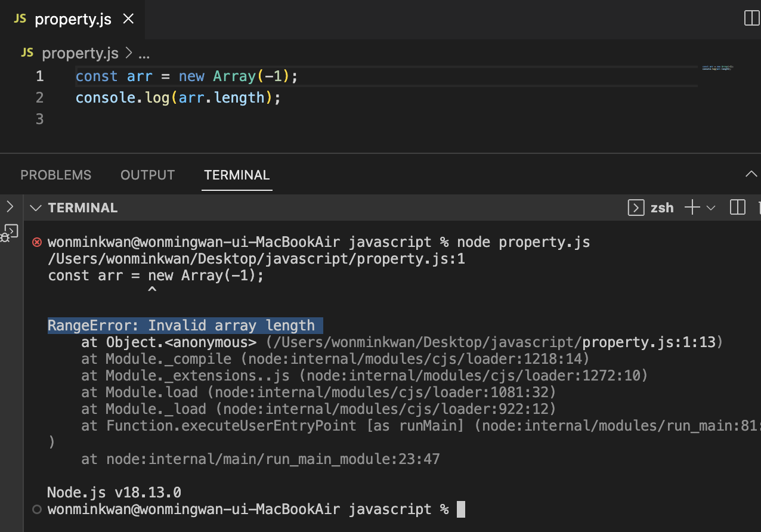The width and height of the screenshot is (761, 532).
Task: Click the 'Node.js v18.13.0' terminal line
Action: click(115, 493)
